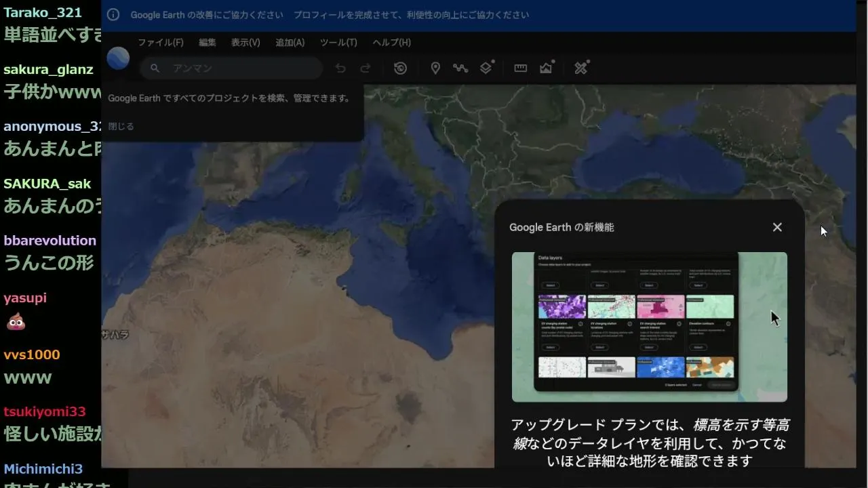Open the data layers icon
This screenshot has width=868, height=488.
tap(486, 68)
